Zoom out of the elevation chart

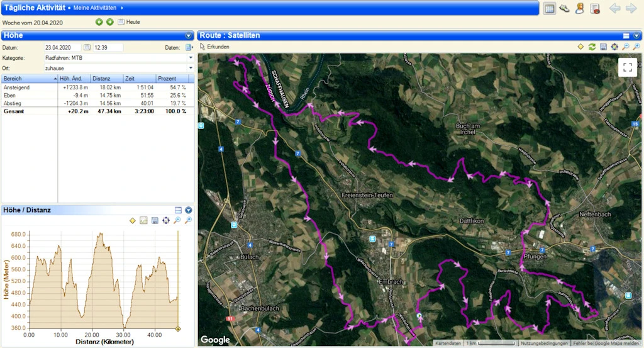point(177,220)
